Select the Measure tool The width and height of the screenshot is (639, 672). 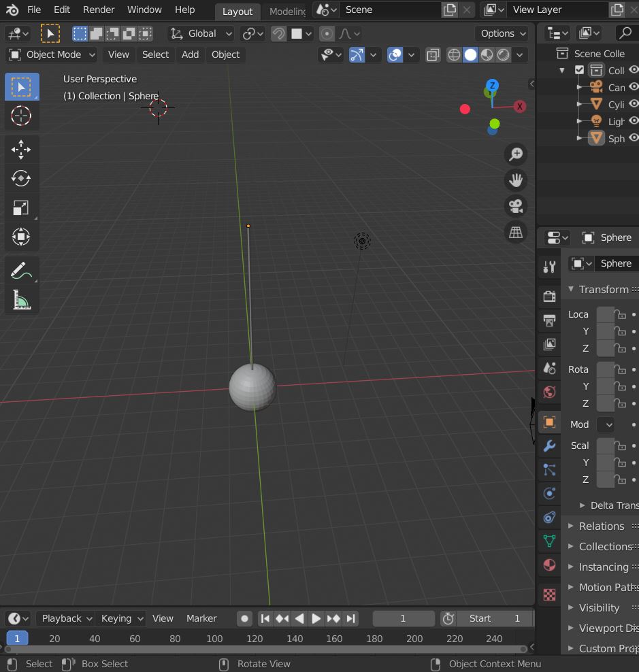tap(22, 299)
